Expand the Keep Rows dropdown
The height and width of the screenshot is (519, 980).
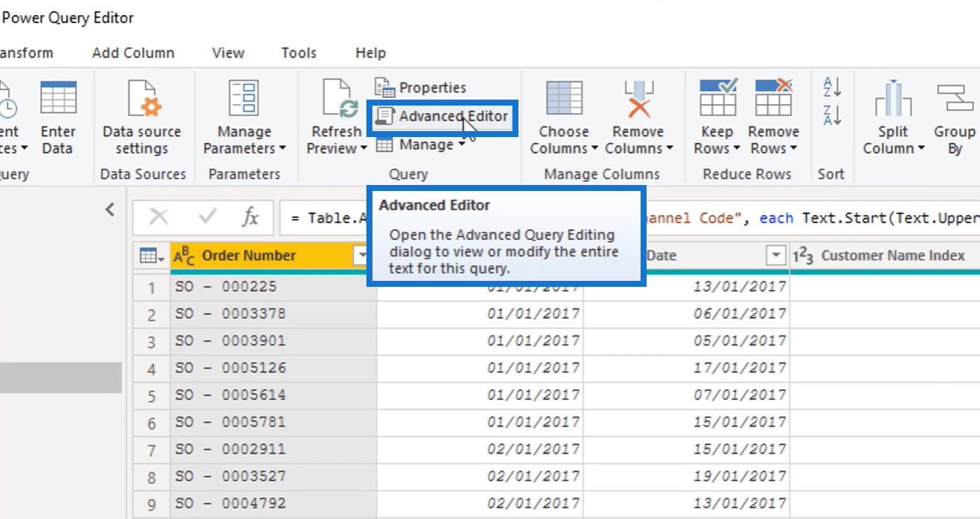point(736,148)
